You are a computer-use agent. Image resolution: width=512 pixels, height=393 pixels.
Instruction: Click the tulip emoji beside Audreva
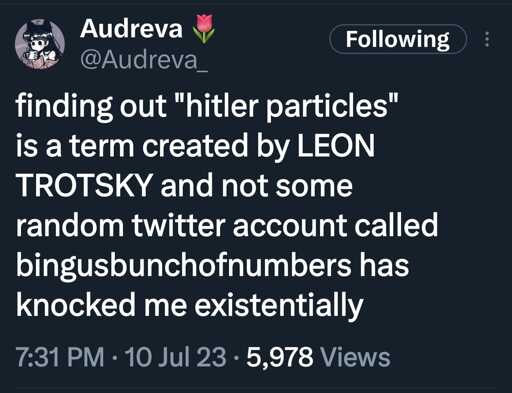(x=203, y=29)
